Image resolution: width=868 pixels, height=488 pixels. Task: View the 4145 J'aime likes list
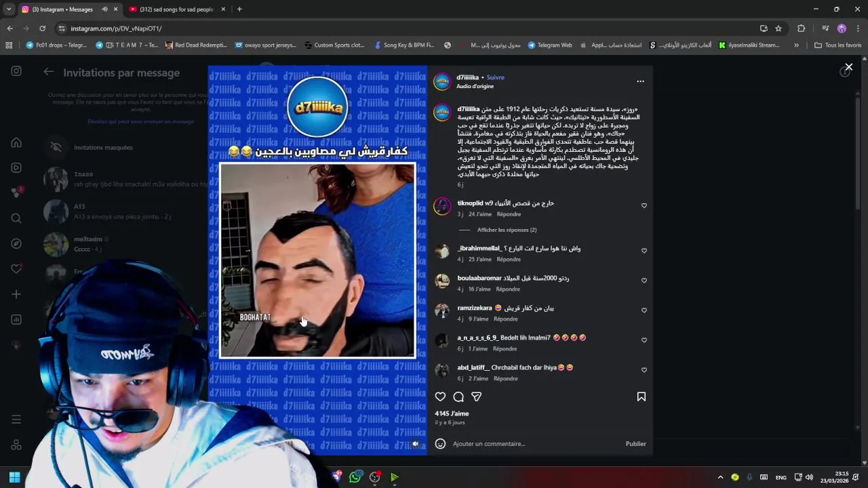(452, 413)
